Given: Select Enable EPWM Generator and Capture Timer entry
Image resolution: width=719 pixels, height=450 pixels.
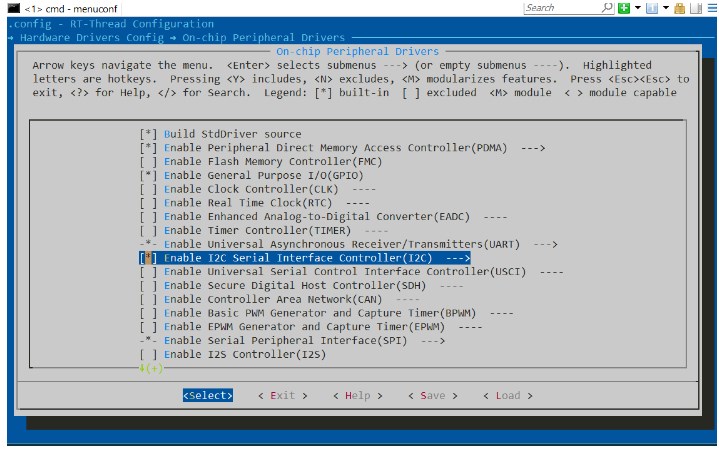Looking at the screenshot, I should tap(304, 327).
